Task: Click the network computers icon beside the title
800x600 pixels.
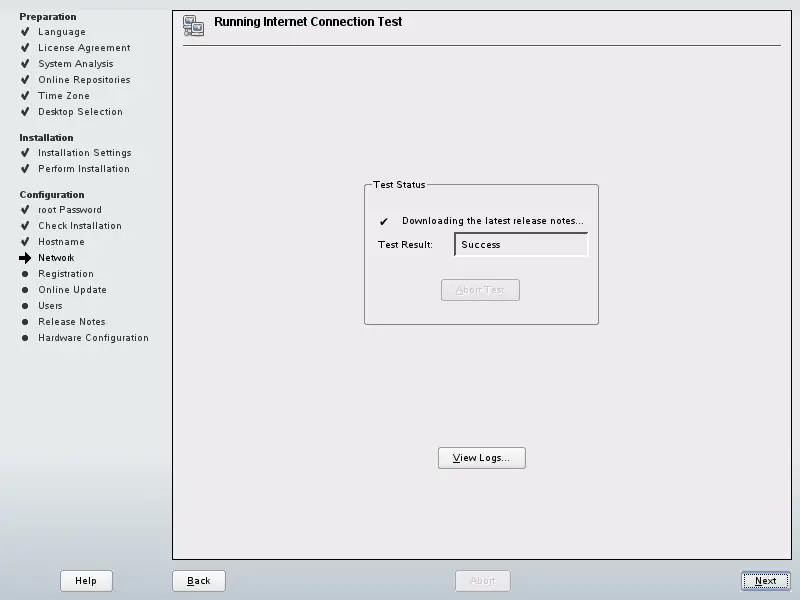Action: (x=193, y=26)
